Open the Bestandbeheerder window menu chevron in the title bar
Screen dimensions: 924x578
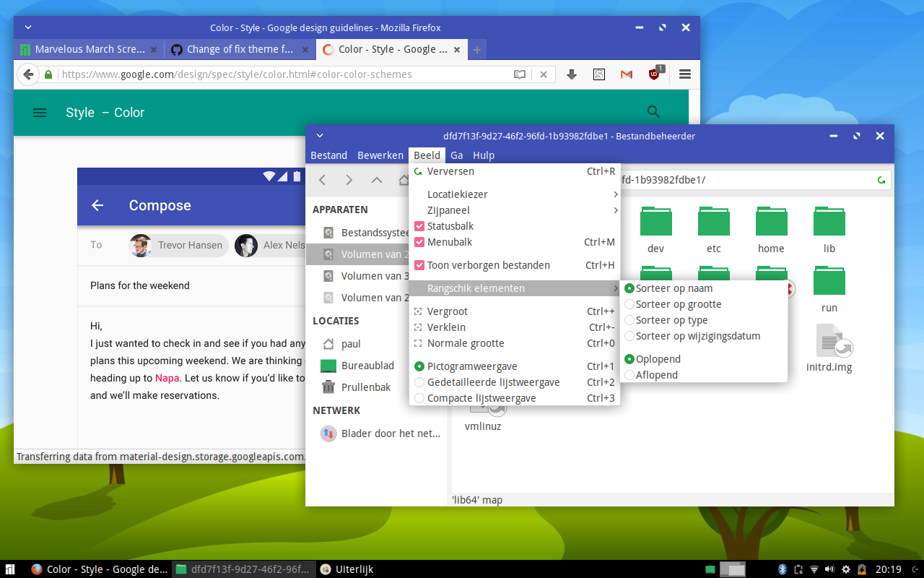[320, 136]
